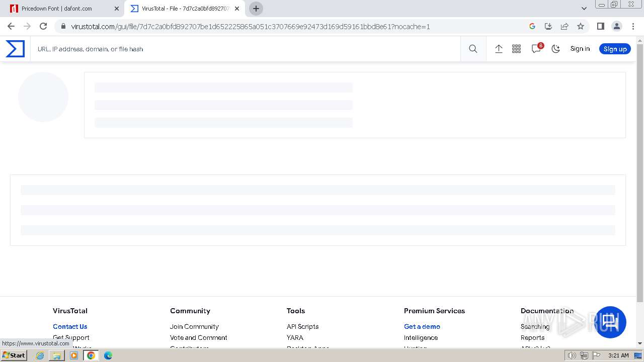Expand the tab search chevron
644x362 pixels.
tap(584, 9)
